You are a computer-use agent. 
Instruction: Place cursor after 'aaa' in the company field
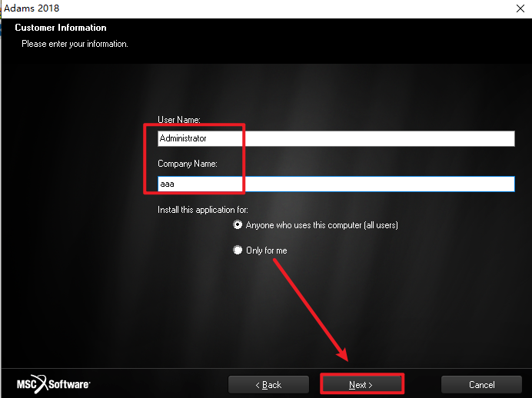[x=175, y=184]
